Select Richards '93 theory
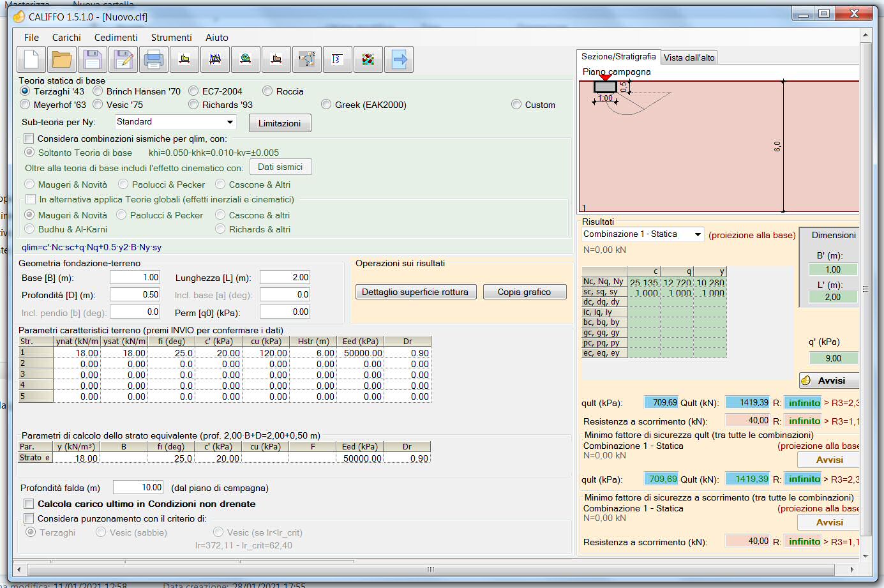 click(x=193, y=104)
